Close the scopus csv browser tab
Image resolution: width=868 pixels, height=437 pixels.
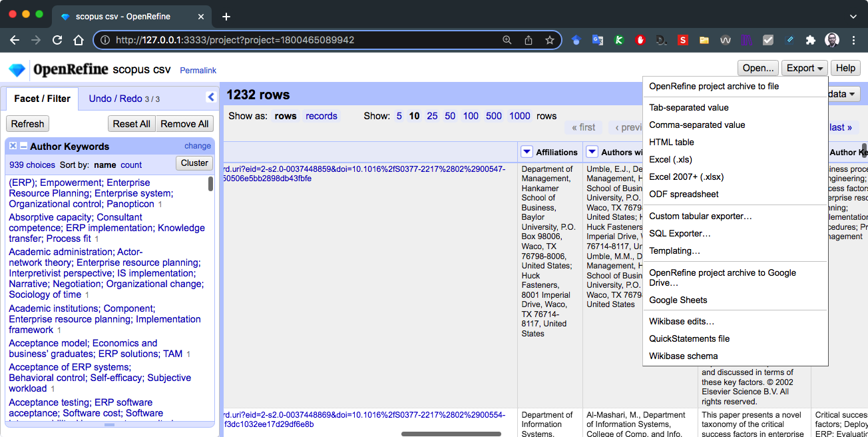coord(200,16)
